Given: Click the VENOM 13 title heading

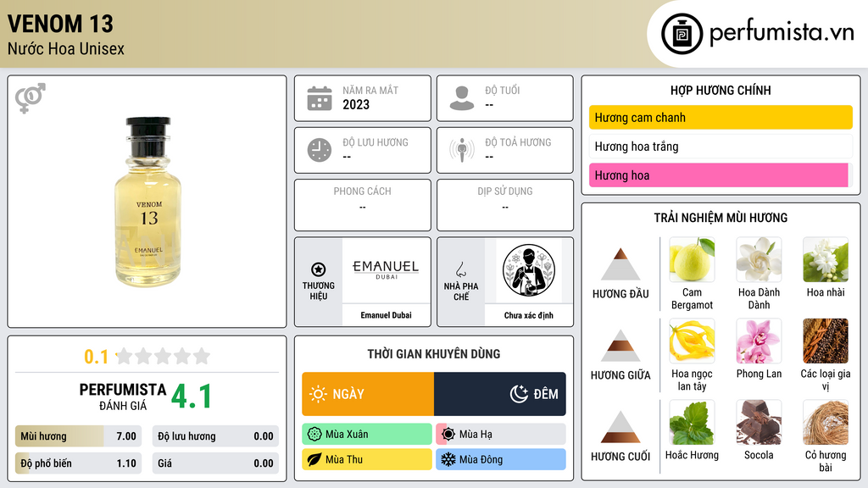Looking at the screenshot, I should click(x=60, y=25).
